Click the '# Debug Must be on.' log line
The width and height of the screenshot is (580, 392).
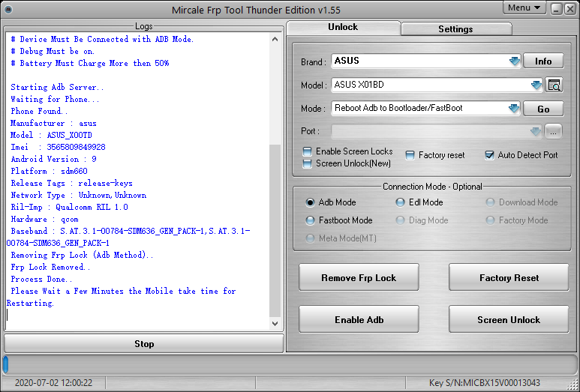pos(53,52)
